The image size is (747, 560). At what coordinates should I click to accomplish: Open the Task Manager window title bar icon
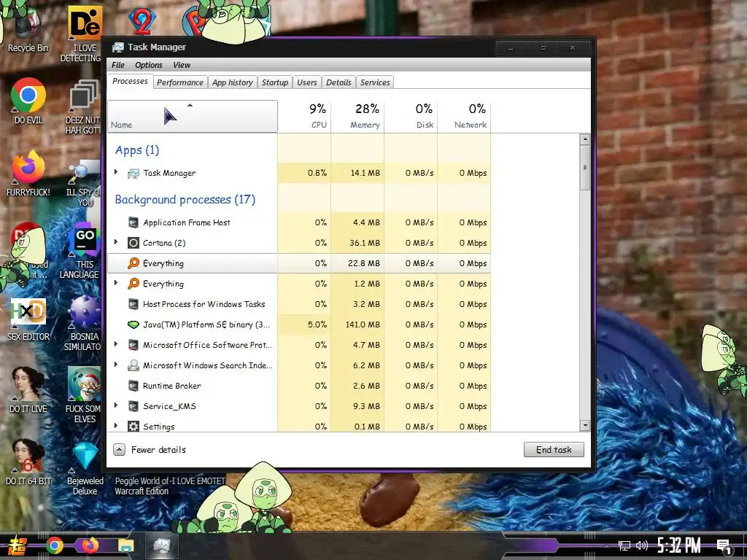tap(117, 47)
